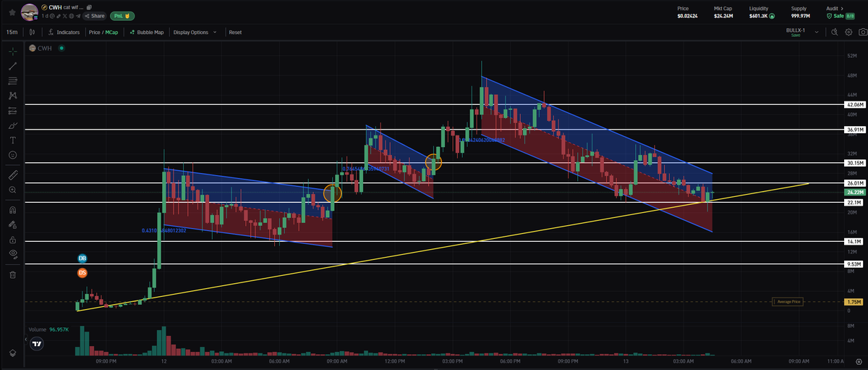
Task: Open chart settings gear
Action: (848, 32)
